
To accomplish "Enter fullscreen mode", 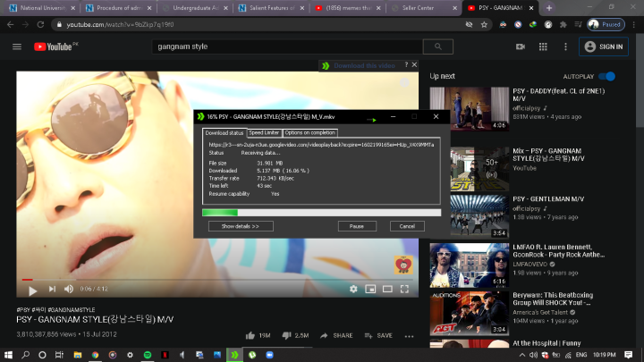I will pyautogui.click(x=404, y=289).
